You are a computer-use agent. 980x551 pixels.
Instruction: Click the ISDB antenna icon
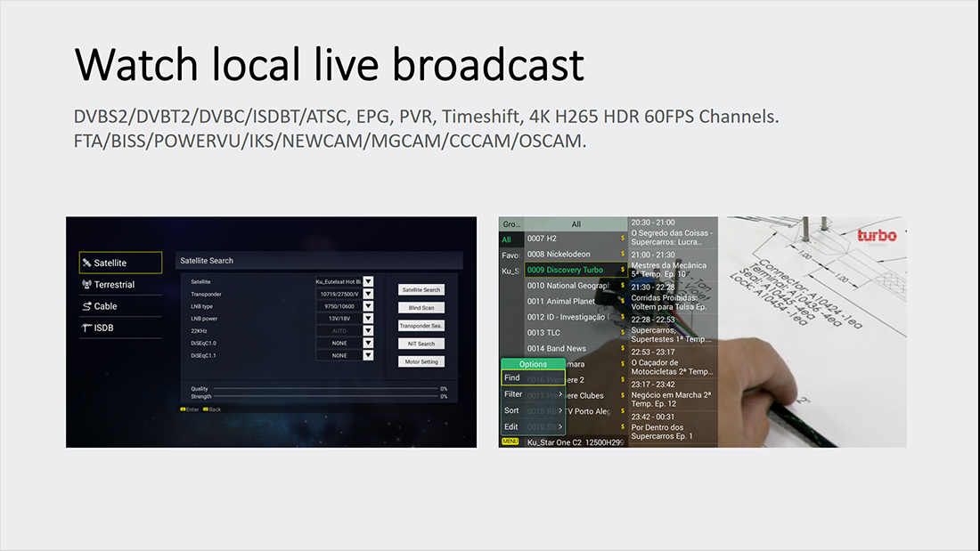87,328
